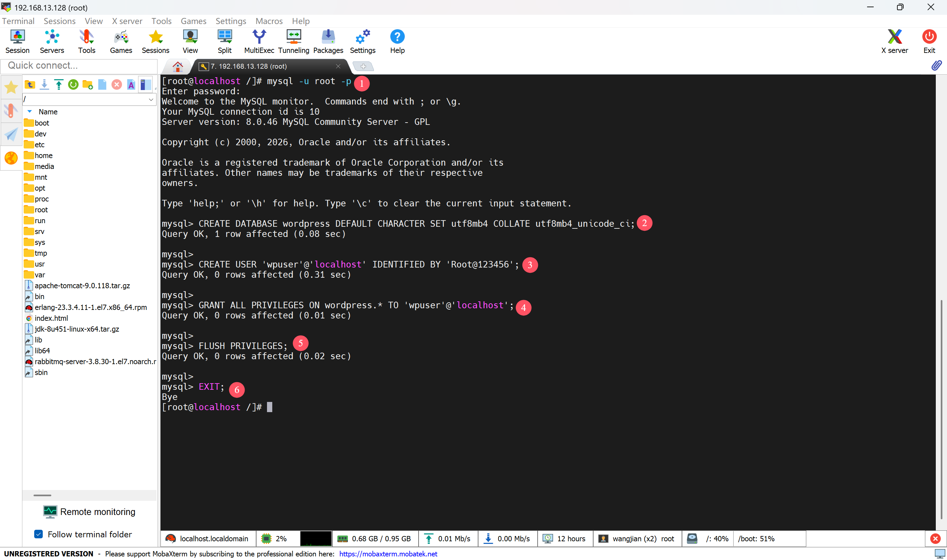The width and height of the screenshot is (947, 560).
Task: Click the Name column sort arrow
Action: (30, 112)
